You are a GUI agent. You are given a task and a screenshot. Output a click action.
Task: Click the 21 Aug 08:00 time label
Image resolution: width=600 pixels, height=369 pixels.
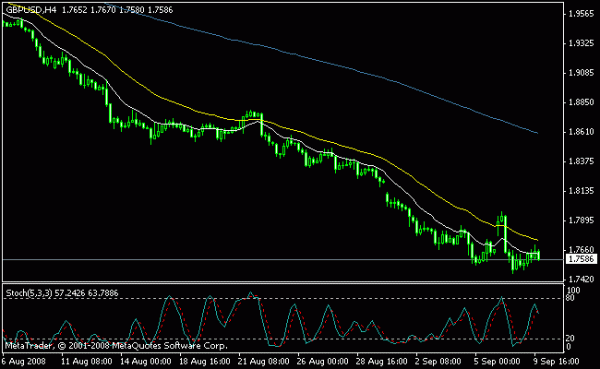coord(264,361)
